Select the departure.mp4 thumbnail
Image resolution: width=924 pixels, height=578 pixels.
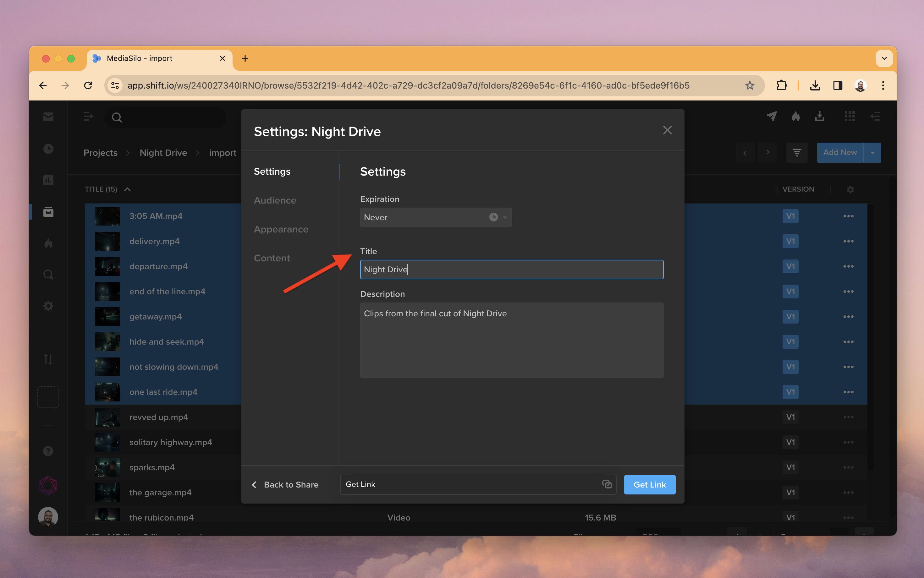coord(107,266)
